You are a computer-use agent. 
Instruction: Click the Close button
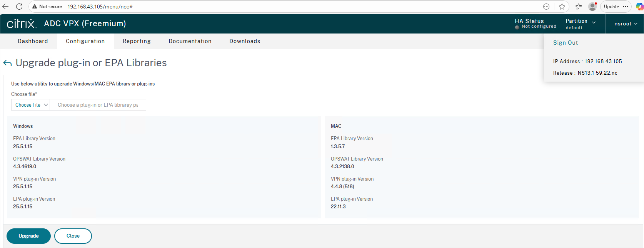[x=73, y=236]
